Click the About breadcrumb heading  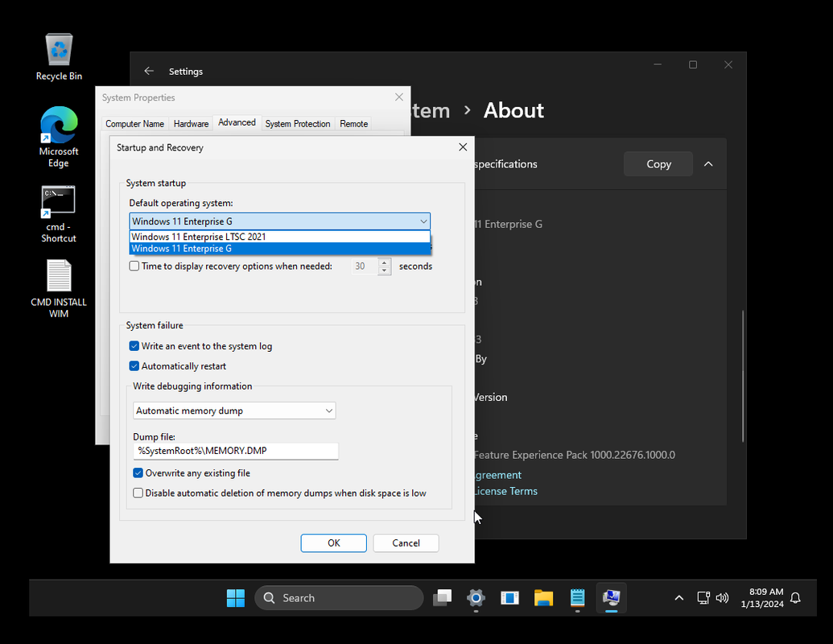click(x=513, y=110)
